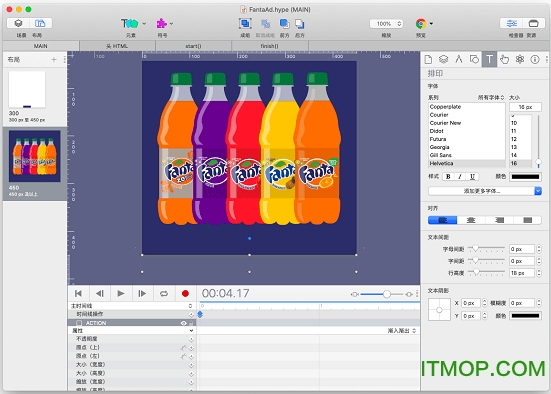Set text alignment to justified
Image resolution: width=551 pixels, height=394 pixels.
(527, 220)
